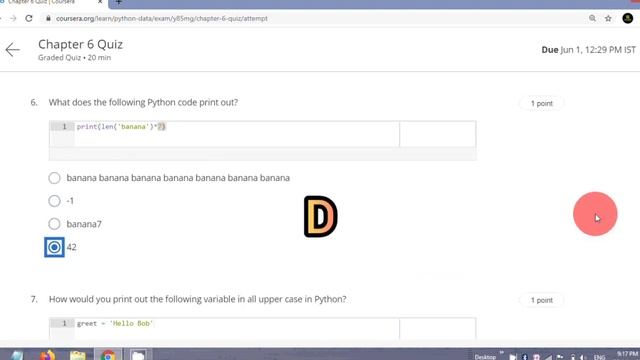The width and height of the screenshot is (640, 360).
Task: Close the Chapter 6 Quiz tab
Action: pos(100,2)
